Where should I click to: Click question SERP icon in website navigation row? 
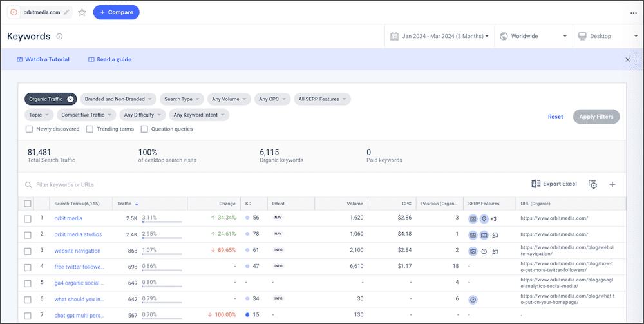coord(484,251)
